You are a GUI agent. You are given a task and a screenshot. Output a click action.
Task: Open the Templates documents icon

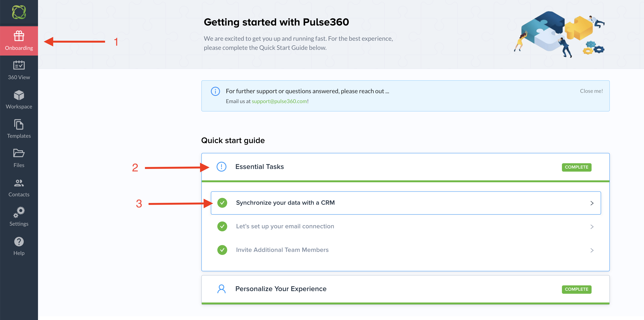(x=19, y=124)
